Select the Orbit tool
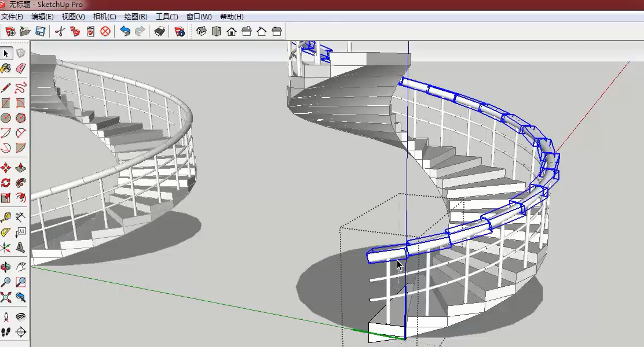Viewport: 644px width, 347px height. pos(6,267)
